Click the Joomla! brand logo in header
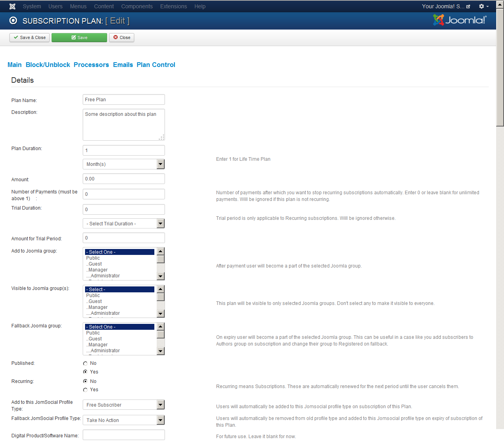The width and height of the screenshot is (504, 446). (460, 20)
